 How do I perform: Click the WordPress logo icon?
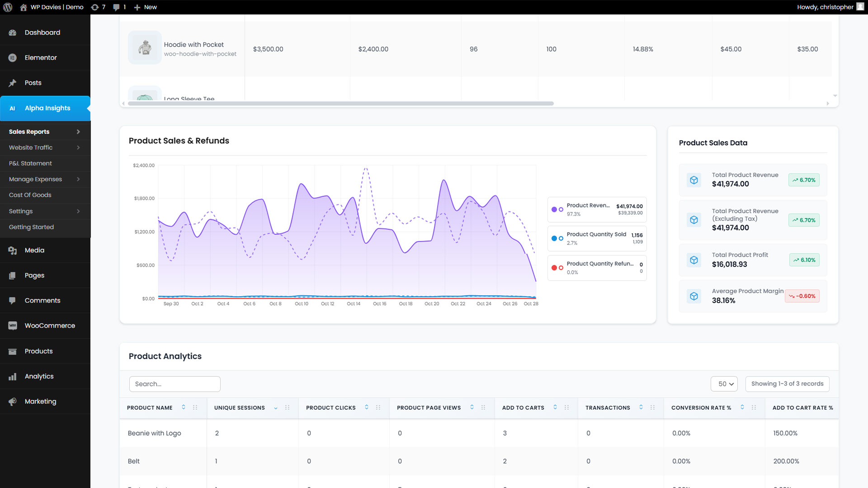(x=8, y=7)
